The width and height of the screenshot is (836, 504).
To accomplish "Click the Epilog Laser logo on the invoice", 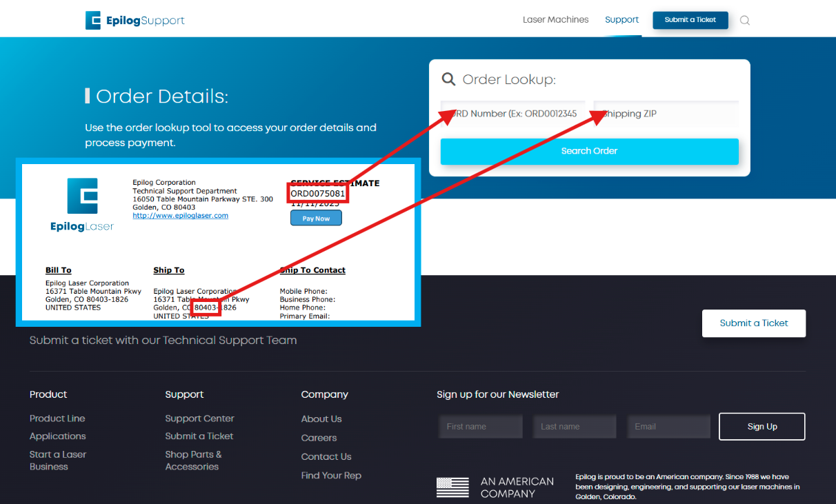I will (x=82, y=204).
